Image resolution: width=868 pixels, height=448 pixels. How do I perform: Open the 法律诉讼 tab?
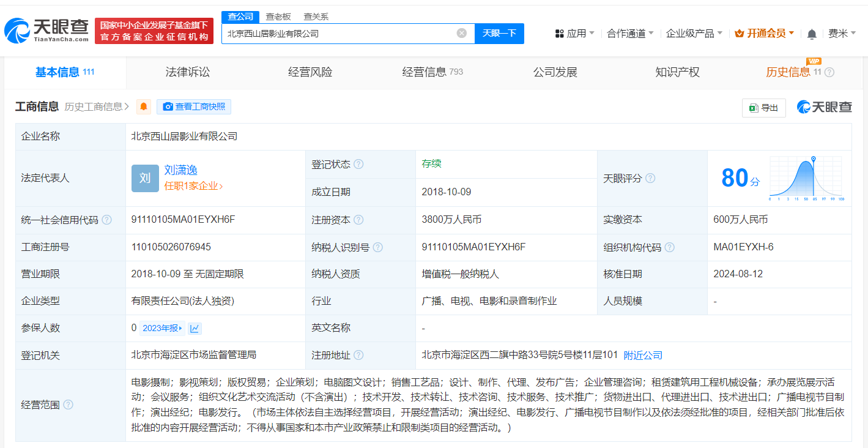click(x=188, y=72)
